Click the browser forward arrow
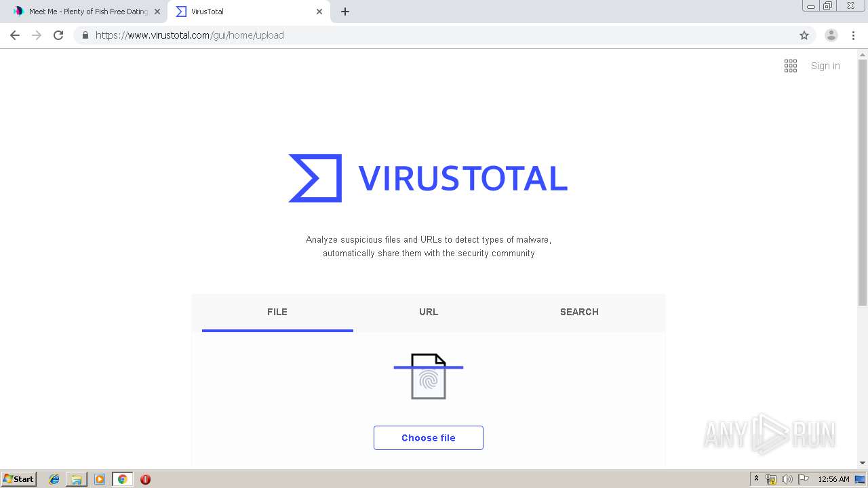868x488 pixels. point(37,35)
